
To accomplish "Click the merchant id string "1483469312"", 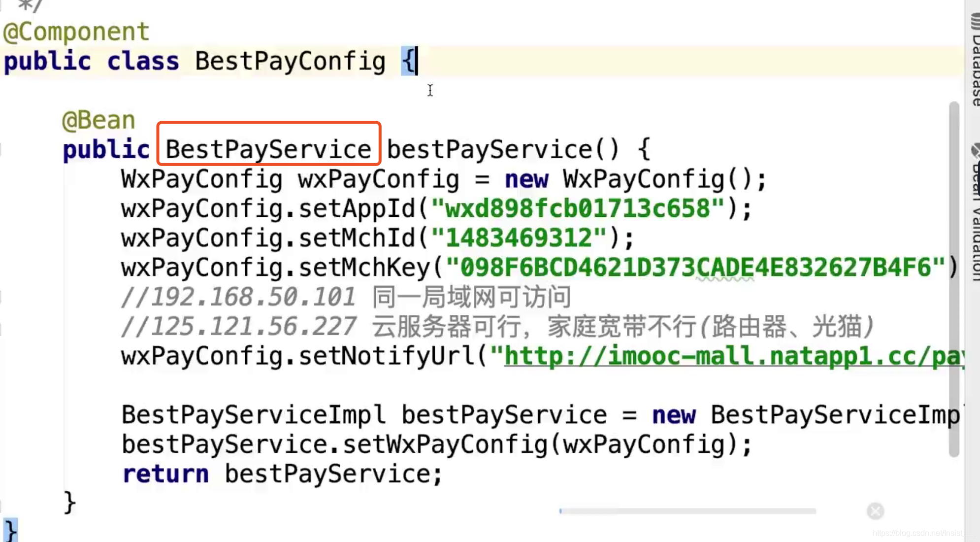I will (x=519, y=238).
